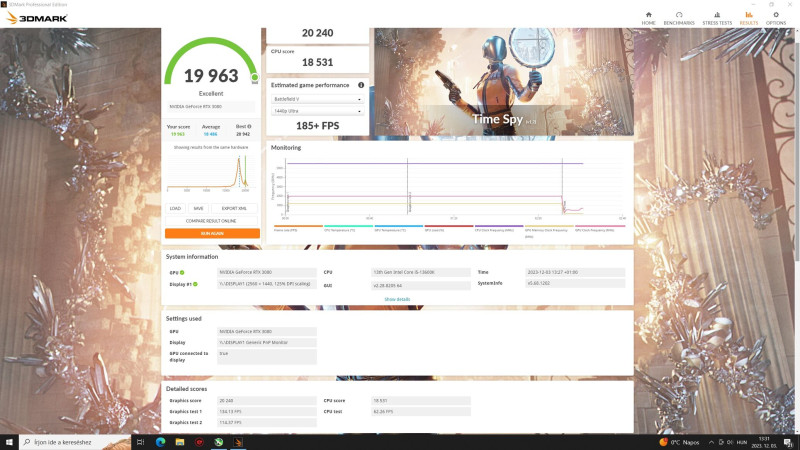Click the System information GPU name field
This screenshot has height=450, width=800.
pos(267,272)
